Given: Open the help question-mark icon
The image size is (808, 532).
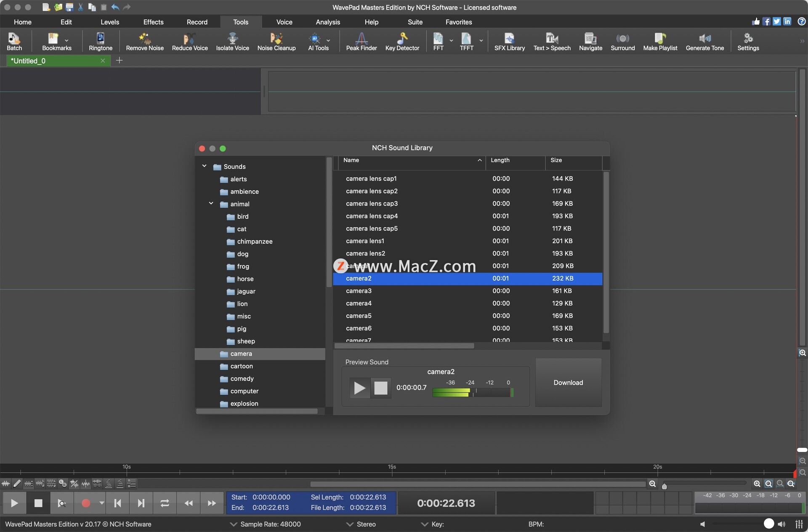Looking at the screenshot, I should 802,21.
